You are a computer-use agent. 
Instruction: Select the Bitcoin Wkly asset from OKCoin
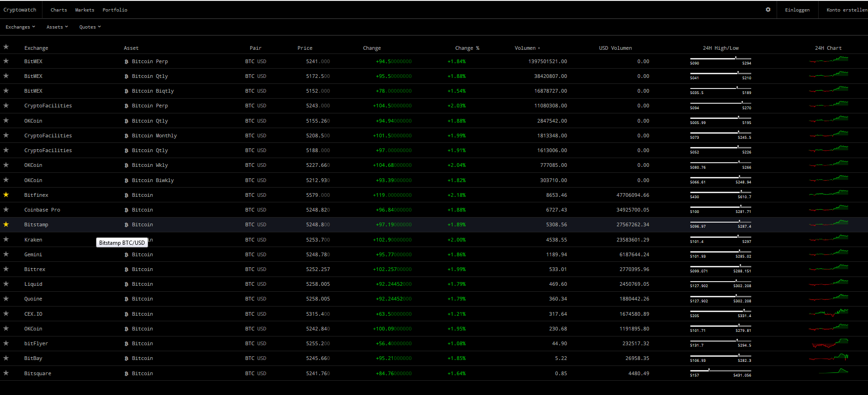click(150, 165)
